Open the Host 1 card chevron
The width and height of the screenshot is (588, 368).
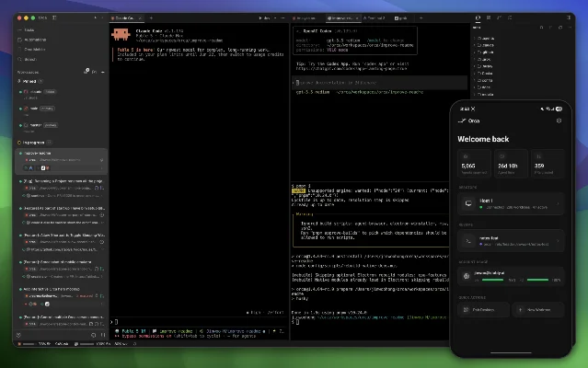click(x=558, y=203)
